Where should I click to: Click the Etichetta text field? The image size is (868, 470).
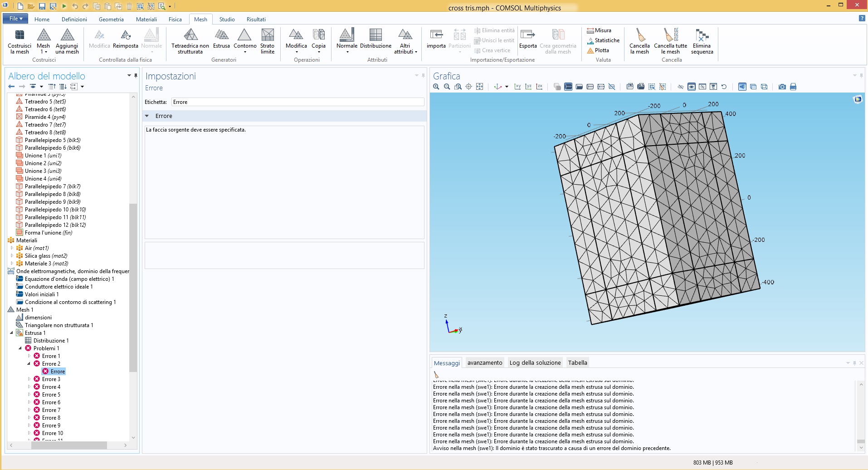(297, 102)
